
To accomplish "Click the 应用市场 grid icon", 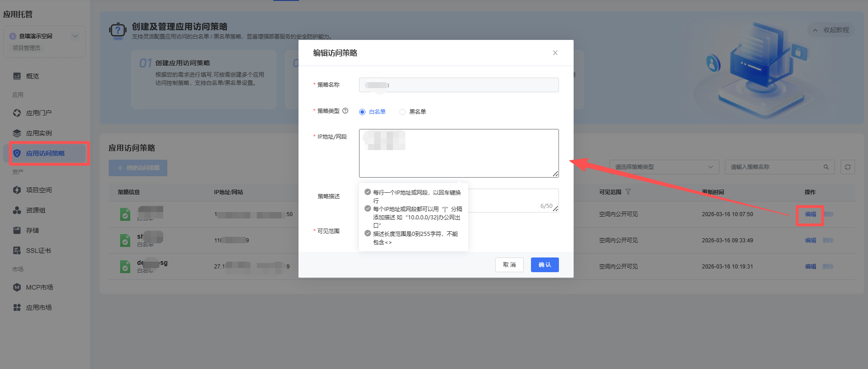I will [17, 307].
